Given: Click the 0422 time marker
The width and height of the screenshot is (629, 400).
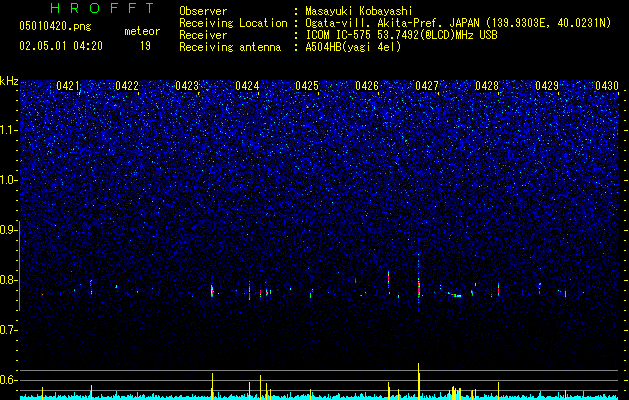Looking at the screenshot, I should coord(127,85).
